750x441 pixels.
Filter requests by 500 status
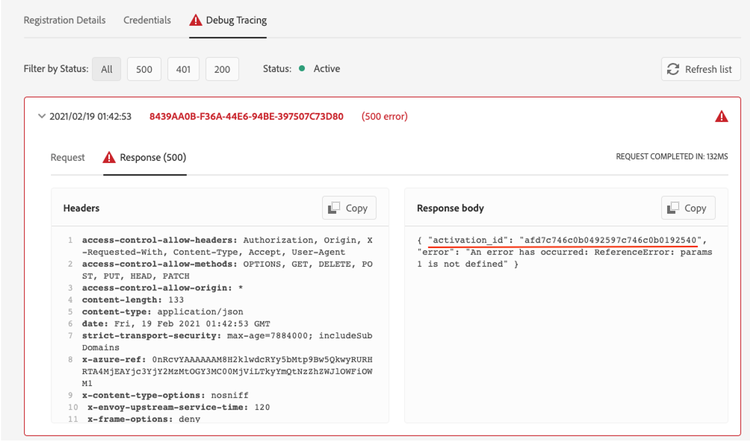(144, 69)
